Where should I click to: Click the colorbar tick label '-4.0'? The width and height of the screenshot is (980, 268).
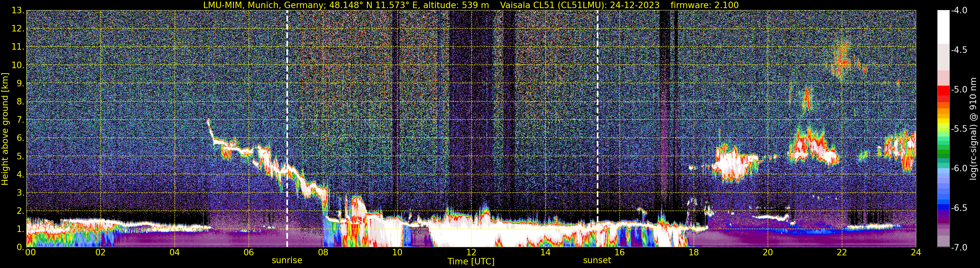tap(959, 11)
